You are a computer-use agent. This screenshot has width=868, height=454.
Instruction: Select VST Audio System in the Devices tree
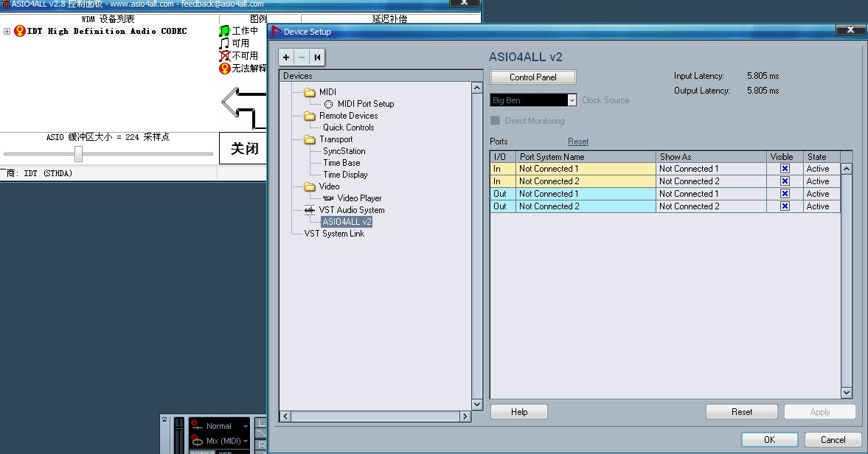[x=352, y=210]
